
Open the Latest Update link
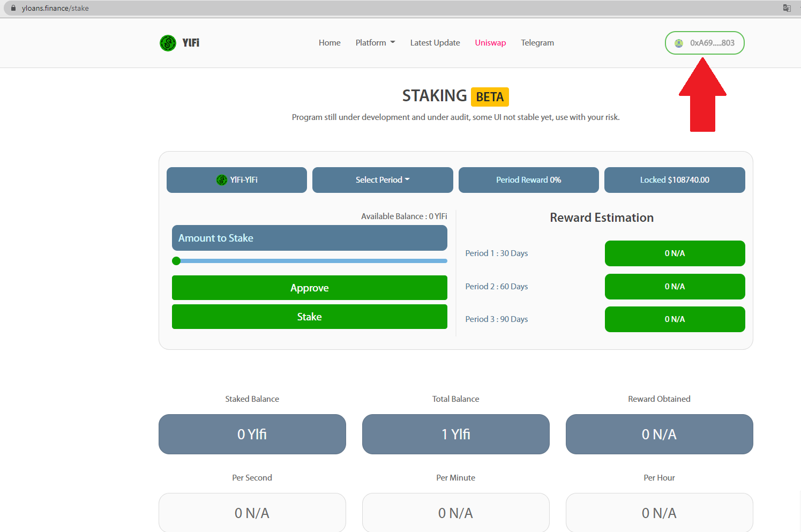point(435,43)
